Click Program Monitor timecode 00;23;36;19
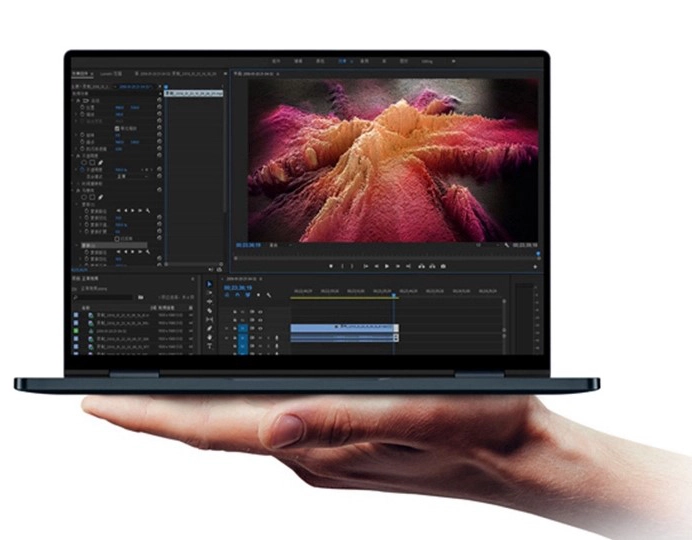This screenshot has height=540, width=692. [x=248, y=245]
